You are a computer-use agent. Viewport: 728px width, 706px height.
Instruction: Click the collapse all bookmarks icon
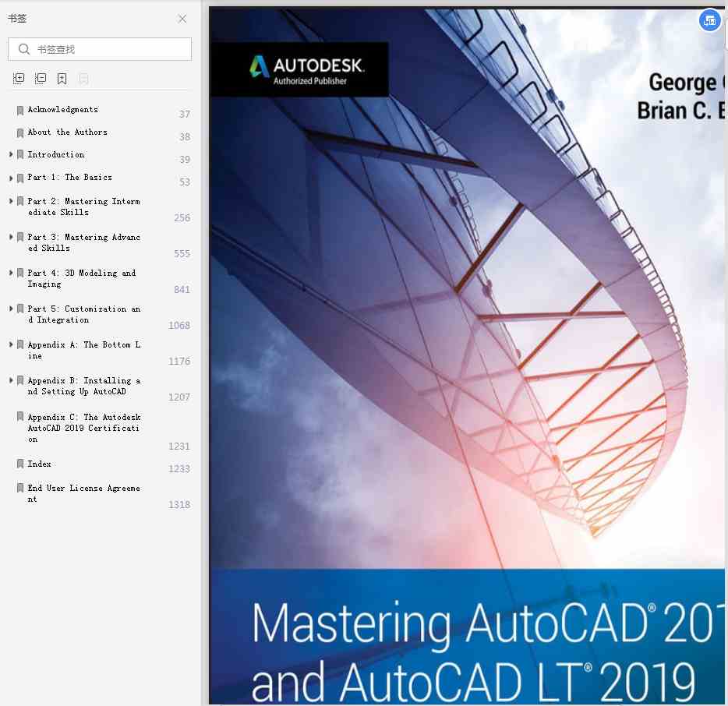pyautogui.click(x=41, y=79)
